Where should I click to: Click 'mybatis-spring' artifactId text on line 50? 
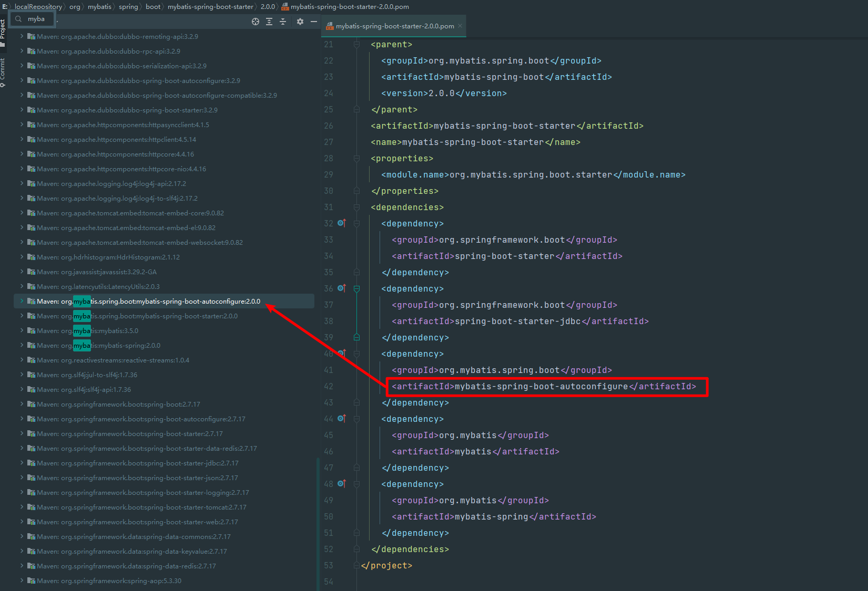click(491, 517)
